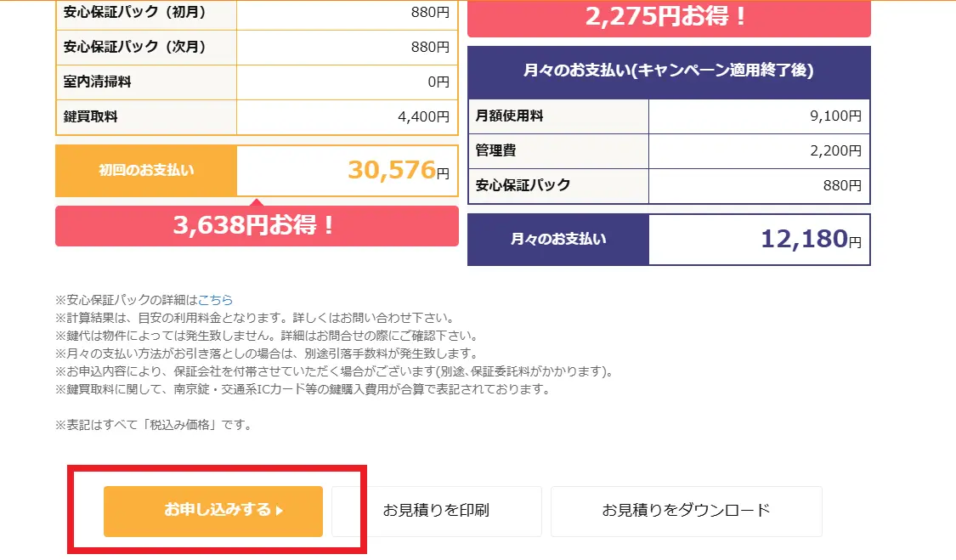Select the 初回のお支払い orange label

[146, 170]
